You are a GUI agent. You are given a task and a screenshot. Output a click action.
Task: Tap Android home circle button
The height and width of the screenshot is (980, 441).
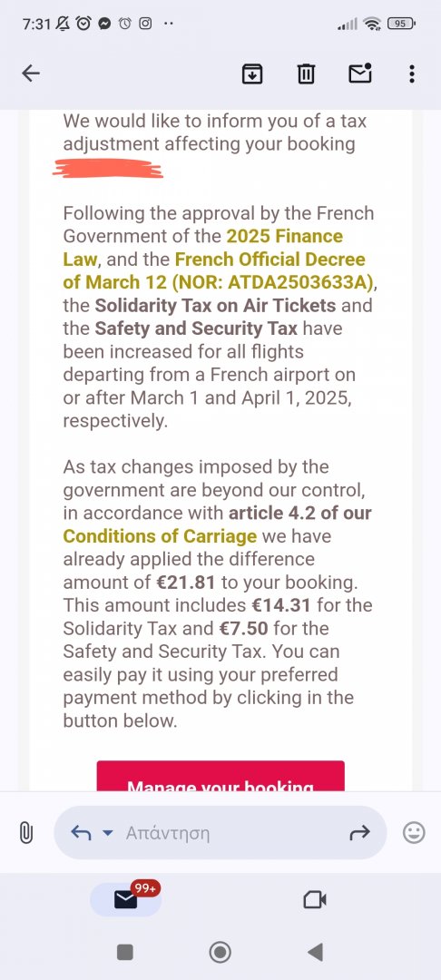(220, 952)
